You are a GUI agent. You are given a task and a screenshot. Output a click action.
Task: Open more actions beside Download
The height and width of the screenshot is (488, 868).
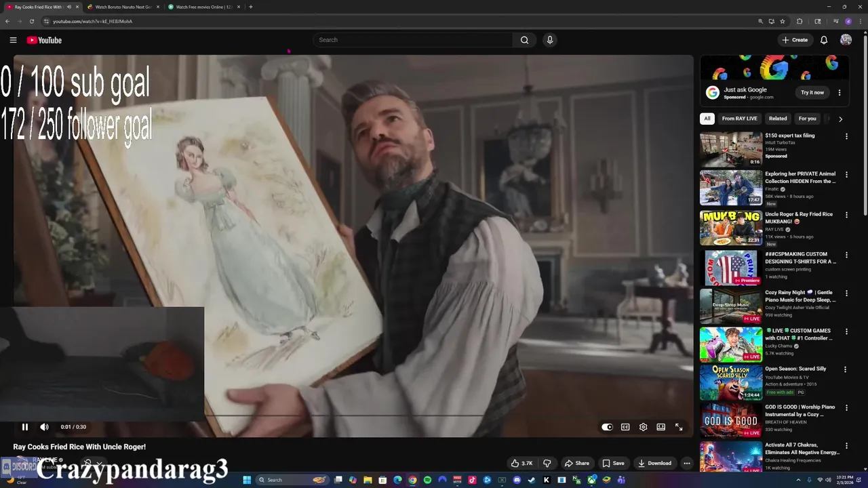pyautogui.click(x=686, y=464)
